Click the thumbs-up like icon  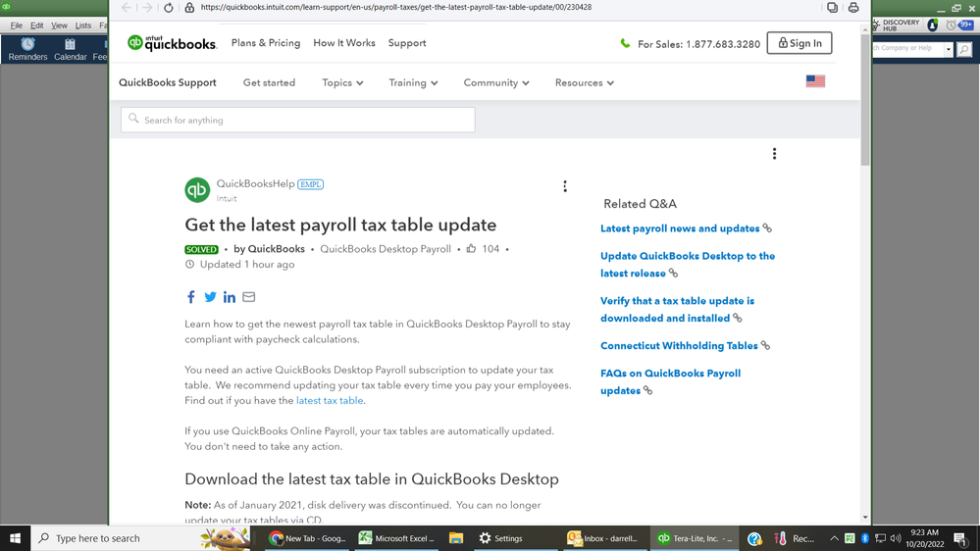[471, 249]
